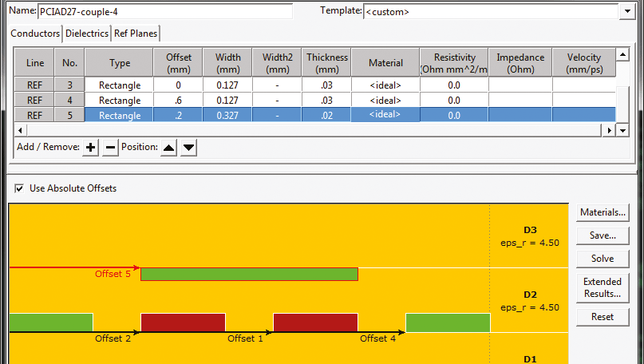644x364 pixels.
Task: Click the horizontal scroll left arrow
Action: click(20, 131)
